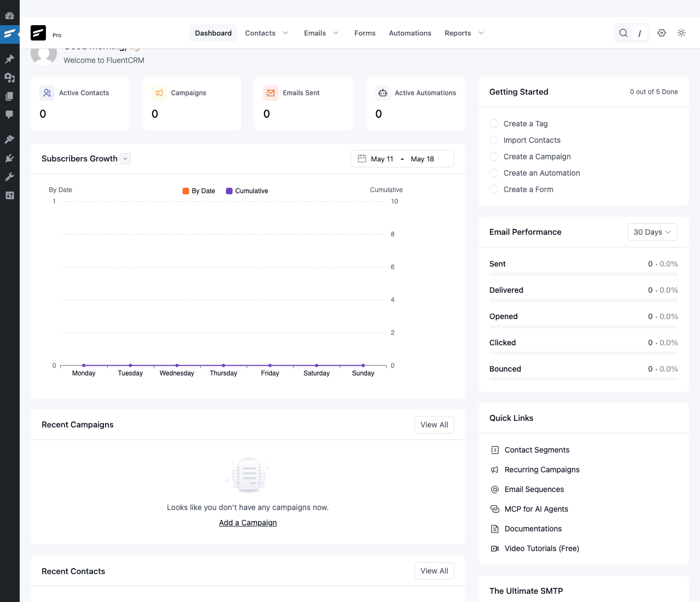Image resolution: width=700 pixels, height=602 pixels.
Task: Expand the Emails menu chevron
Action: point(336,33)
